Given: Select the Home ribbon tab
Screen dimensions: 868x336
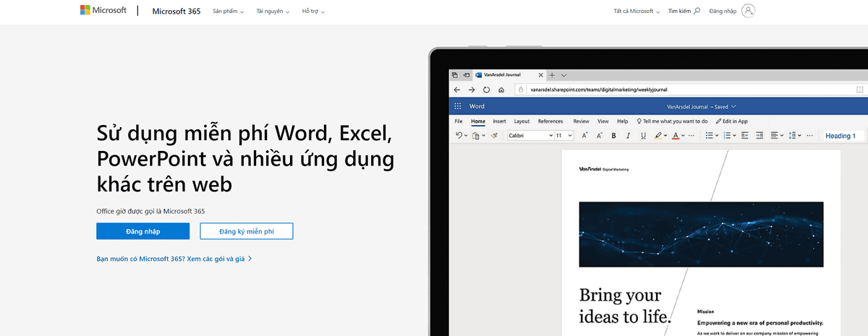Looking at the screenshot, I should [478, 121].
